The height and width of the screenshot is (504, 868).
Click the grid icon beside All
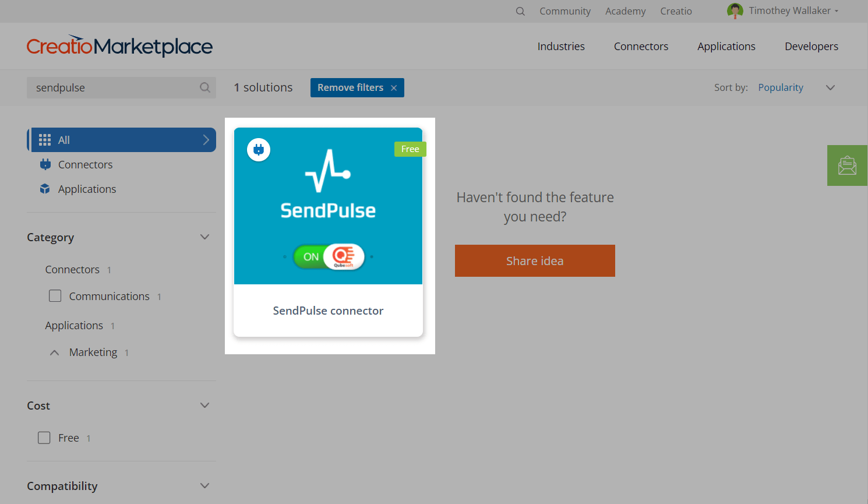45,140
